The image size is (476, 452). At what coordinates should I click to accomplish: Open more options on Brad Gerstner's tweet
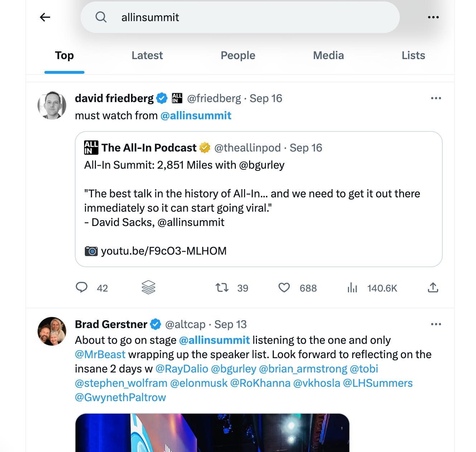[x=436, y=324]
